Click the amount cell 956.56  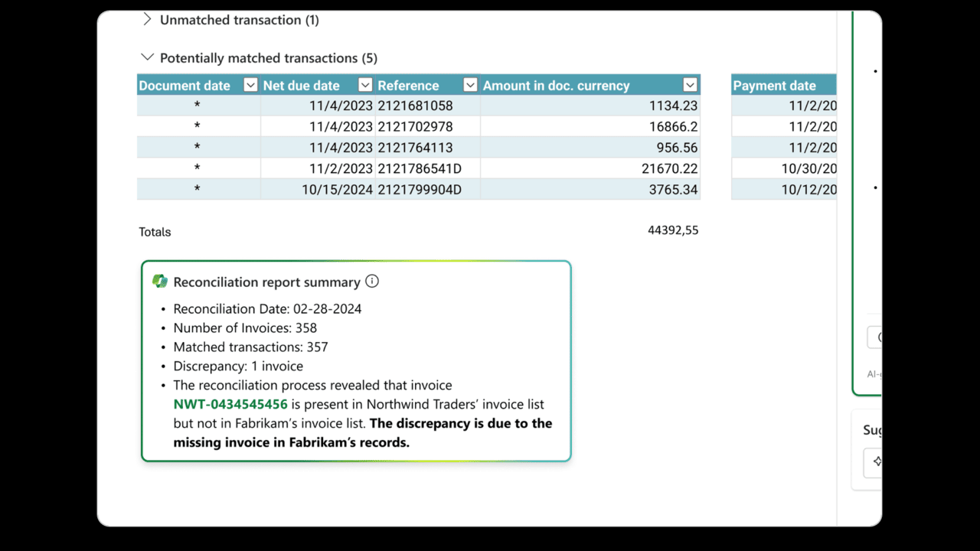[590, 148]
